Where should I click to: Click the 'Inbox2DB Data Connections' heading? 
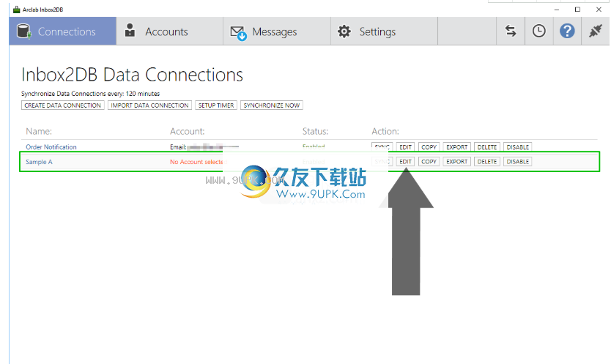132,75
